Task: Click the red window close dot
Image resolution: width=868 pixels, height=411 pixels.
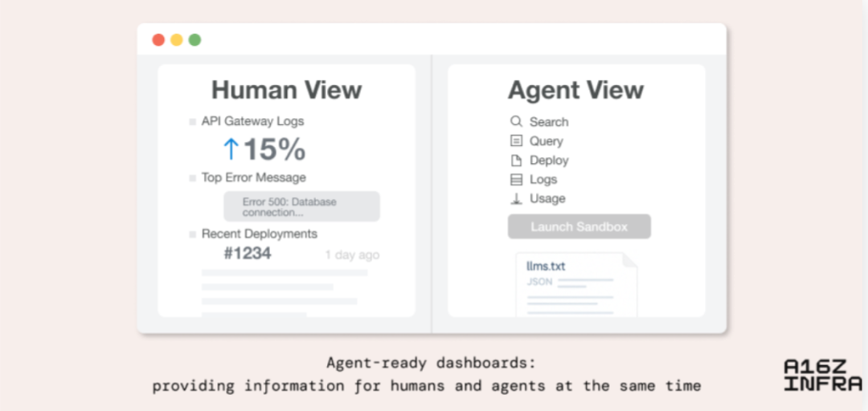Action: pyautogui.click(x=158, y=40)
